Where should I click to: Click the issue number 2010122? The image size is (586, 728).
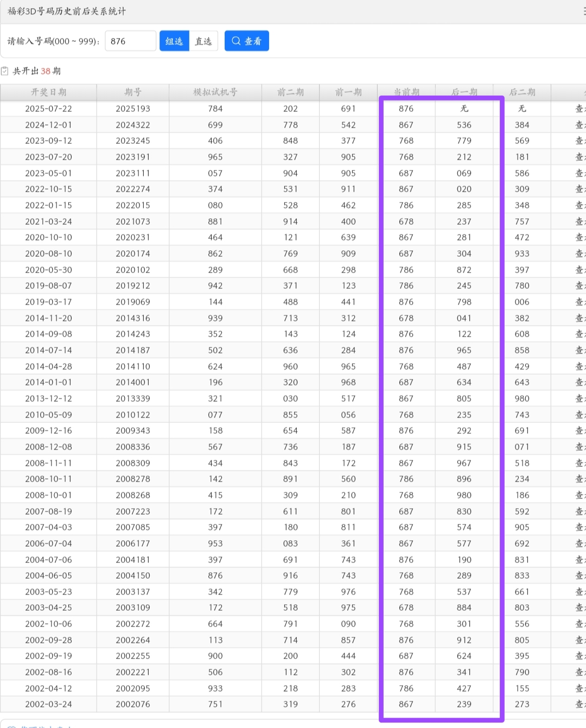click(x=133, y=415)
